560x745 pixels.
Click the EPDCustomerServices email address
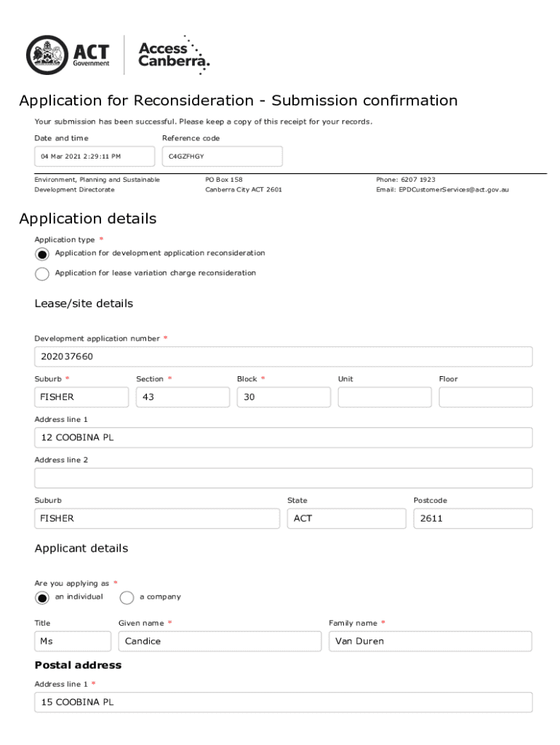453,190
